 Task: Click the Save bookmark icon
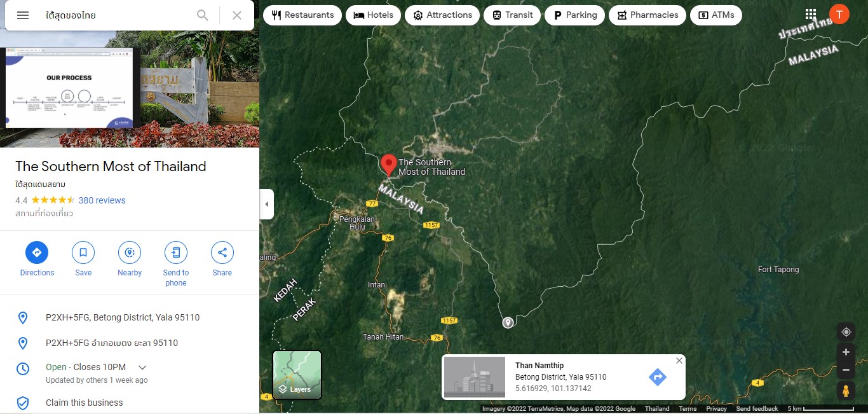(83, 252)
